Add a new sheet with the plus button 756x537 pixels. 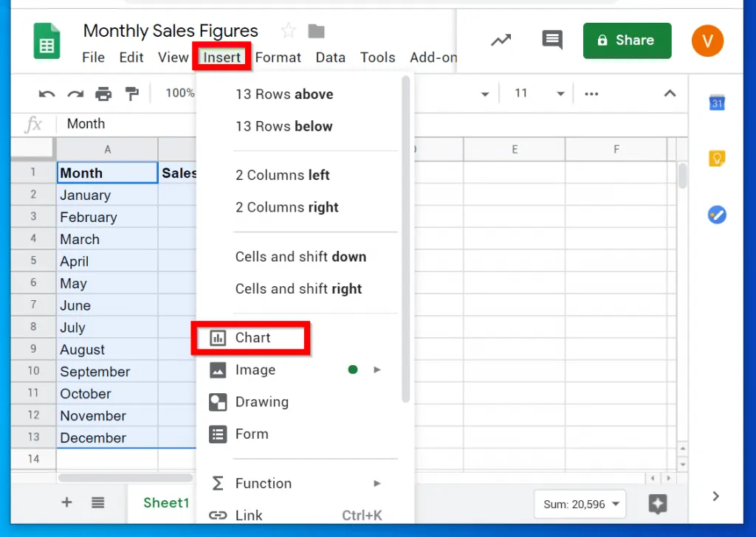point(66,502)
